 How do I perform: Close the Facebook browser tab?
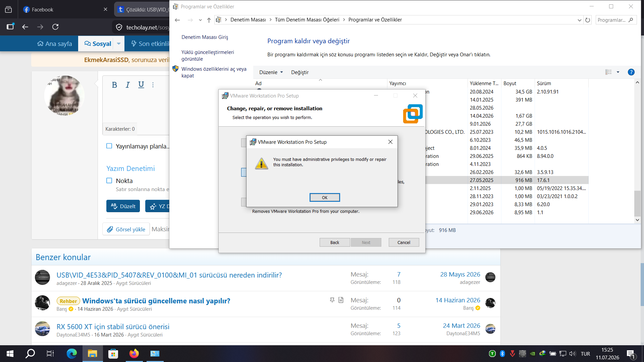click(x=105, y=9)
